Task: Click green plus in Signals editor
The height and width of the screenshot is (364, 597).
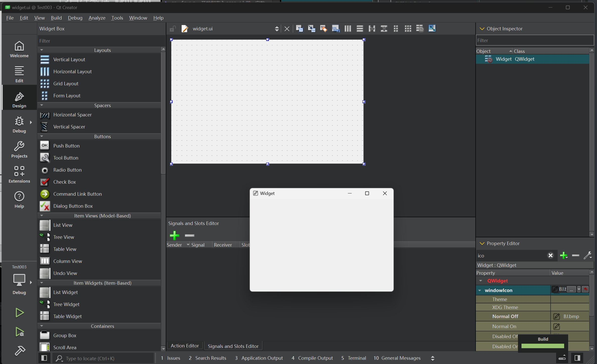Action: coord(174,235)
